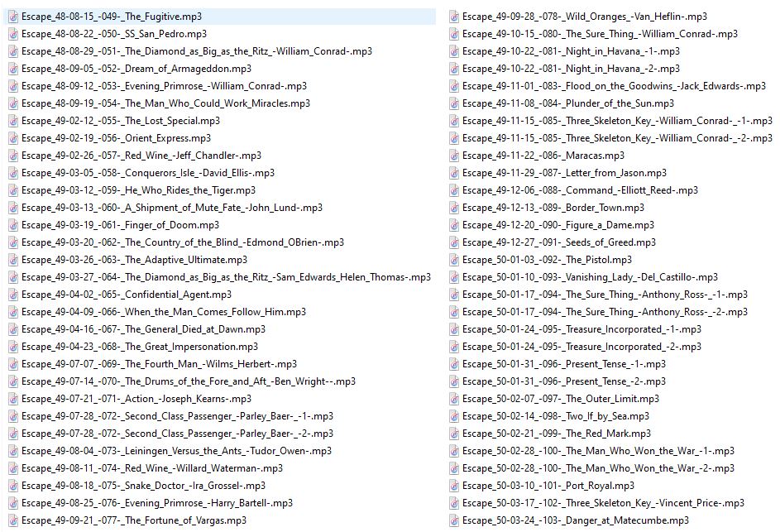Click the mp3 icon for Wild_Oranges file
The height and width of the screenshot is (532, 780).
454,17
